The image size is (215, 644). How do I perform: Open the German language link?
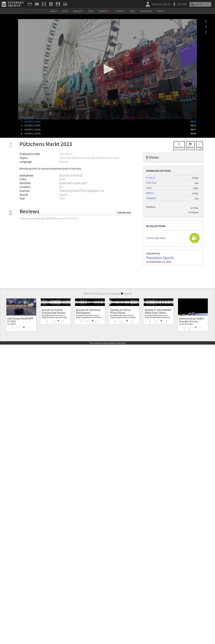[64, 162]
